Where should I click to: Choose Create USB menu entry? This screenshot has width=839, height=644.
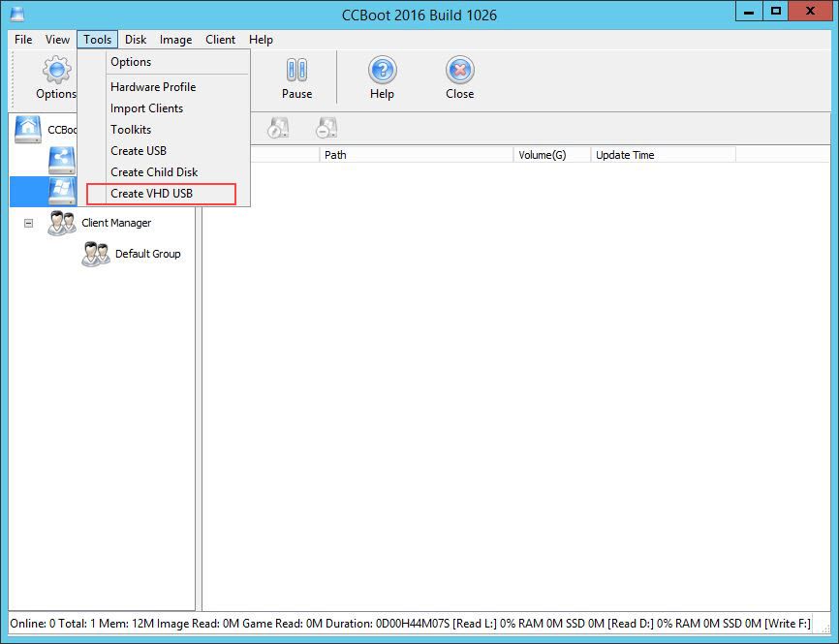(163, 151)
